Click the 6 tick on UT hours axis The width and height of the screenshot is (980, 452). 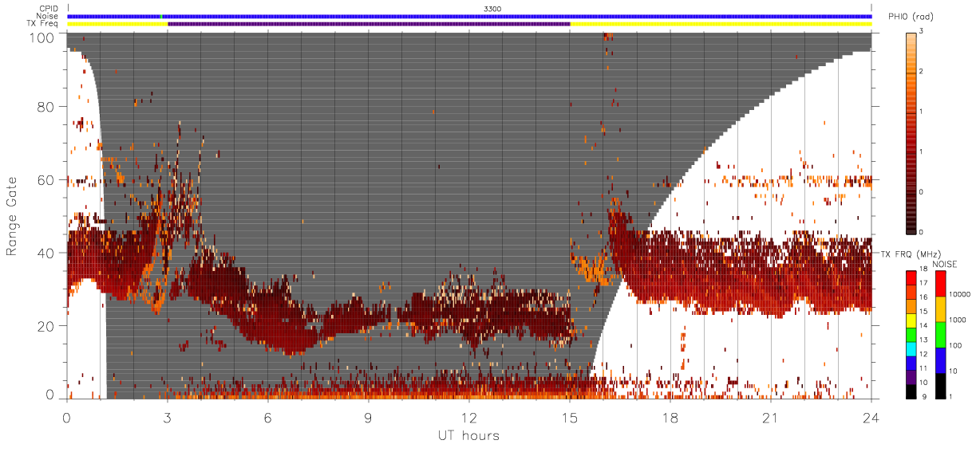click(x=268, y=417)
